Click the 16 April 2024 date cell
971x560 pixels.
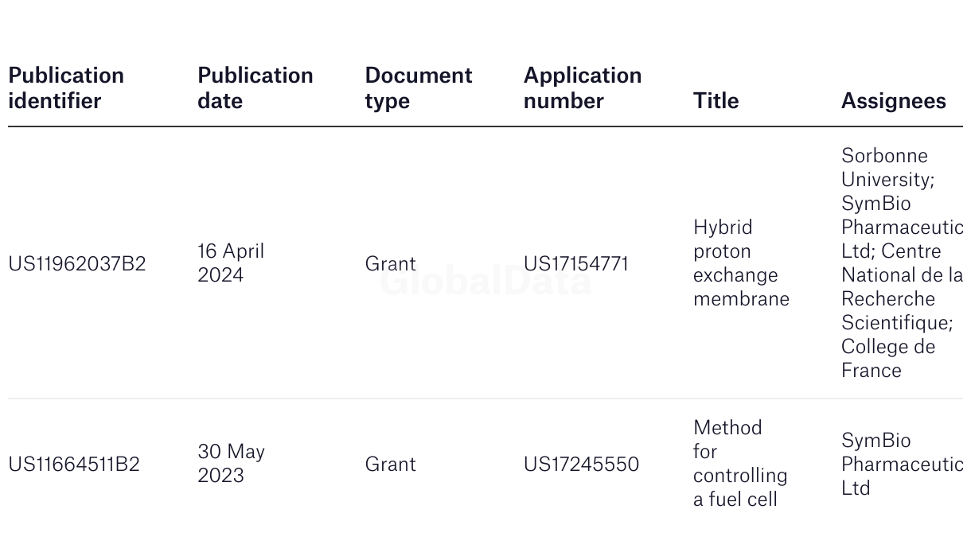pos(231,262)
